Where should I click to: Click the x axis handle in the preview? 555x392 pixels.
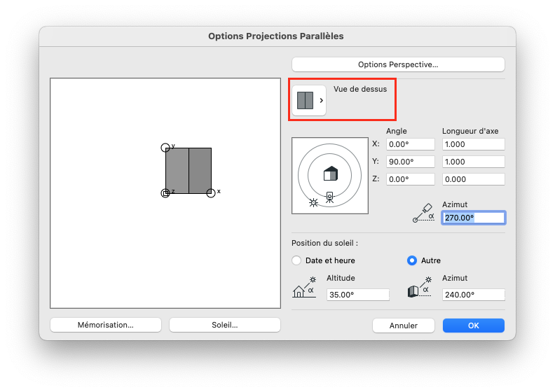pyautogui.click(x=211, y=193)
